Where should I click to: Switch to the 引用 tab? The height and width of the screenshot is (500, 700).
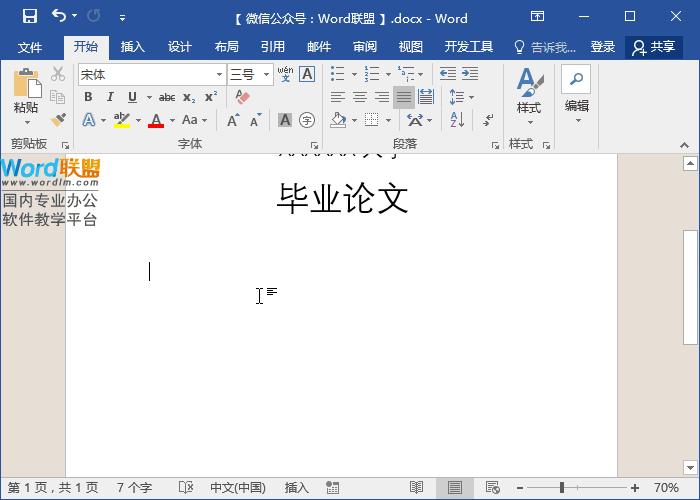[273, 47]
